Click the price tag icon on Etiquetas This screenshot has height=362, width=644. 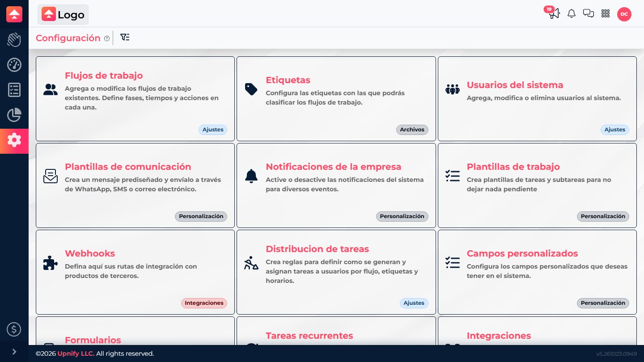tap(251, 89)
